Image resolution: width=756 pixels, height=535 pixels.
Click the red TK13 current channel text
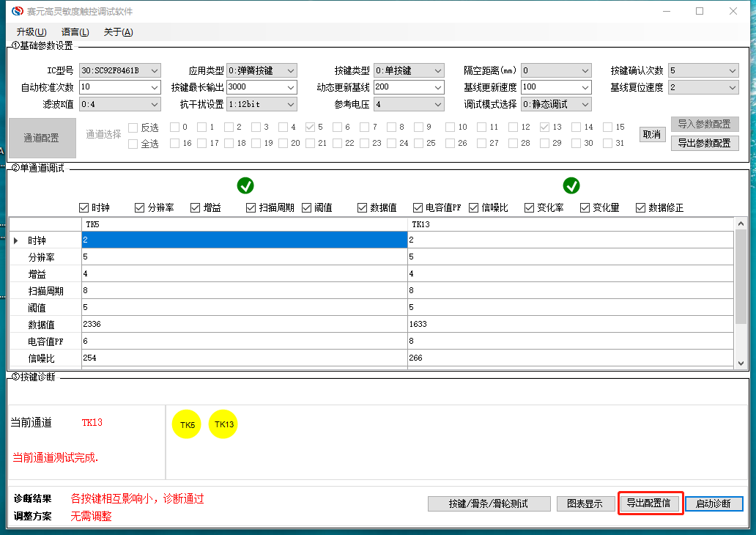click(92, 423)
